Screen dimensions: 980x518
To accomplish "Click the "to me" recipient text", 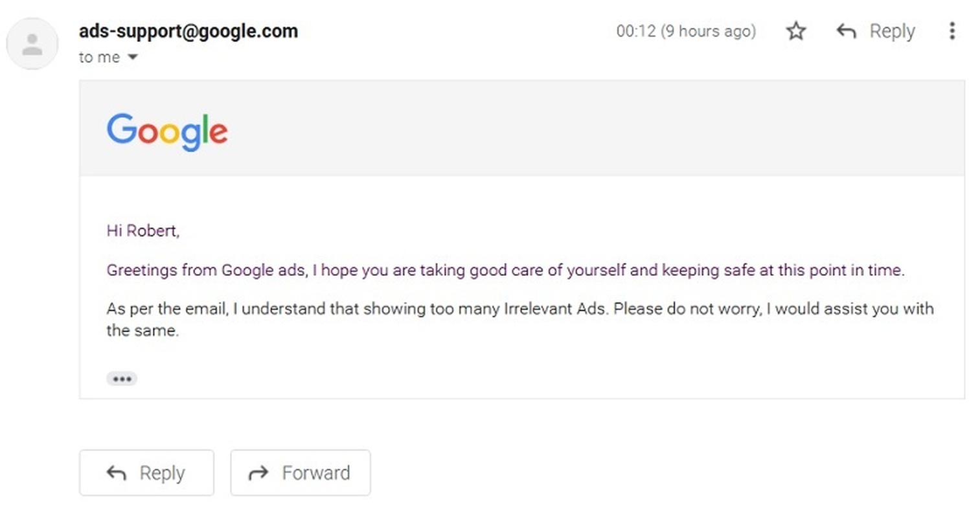I will (99, 58).
